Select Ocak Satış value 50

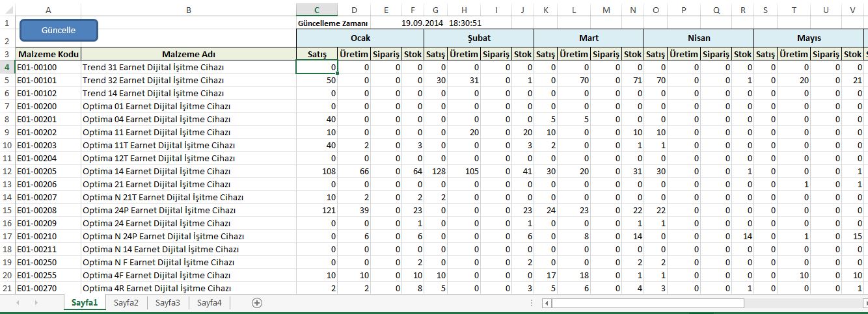pos(317,80)
